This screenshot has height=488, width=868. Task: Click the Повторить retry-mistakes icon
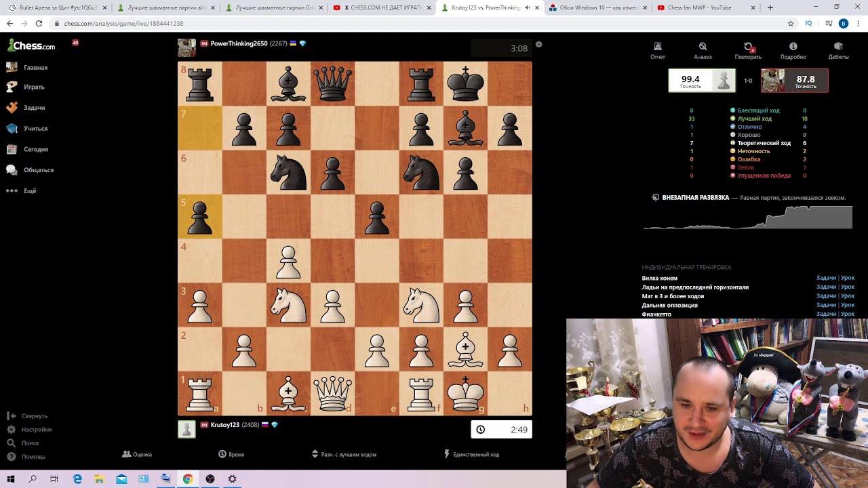pos(748,51)
